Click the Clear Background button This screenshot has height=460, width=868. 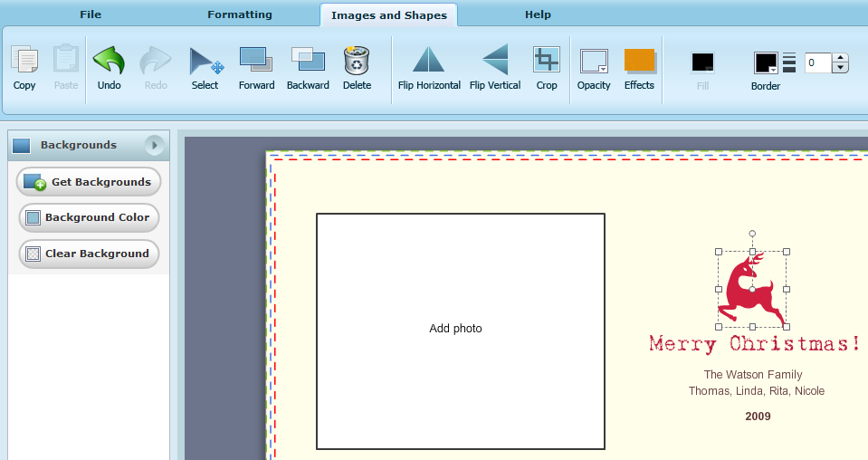click(89, 254)
